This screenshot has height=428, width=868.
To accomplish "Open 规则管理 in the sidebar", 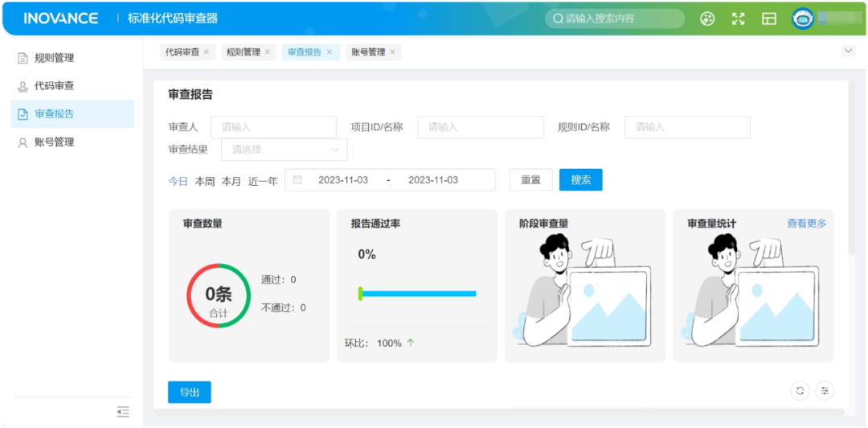I will coord(54,58).
